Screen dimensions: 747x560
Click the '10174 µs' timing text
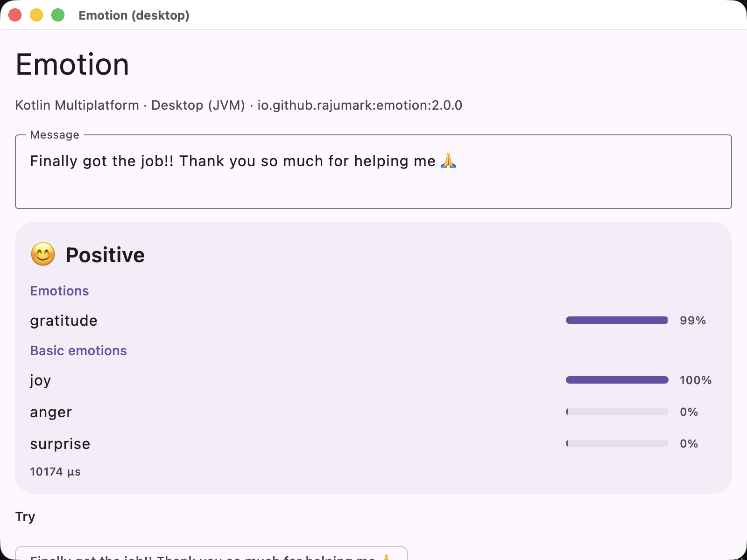(55, 472)
